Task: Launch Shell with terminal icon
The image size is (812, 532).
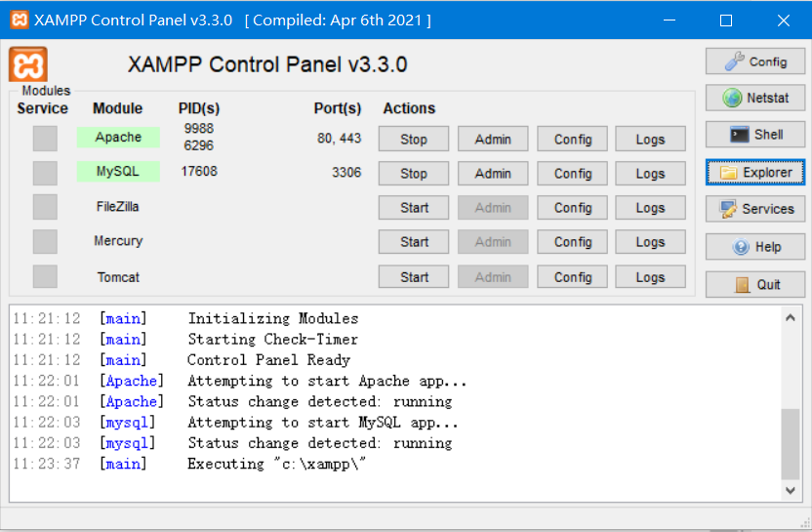Action: click(x=755, y=135)
